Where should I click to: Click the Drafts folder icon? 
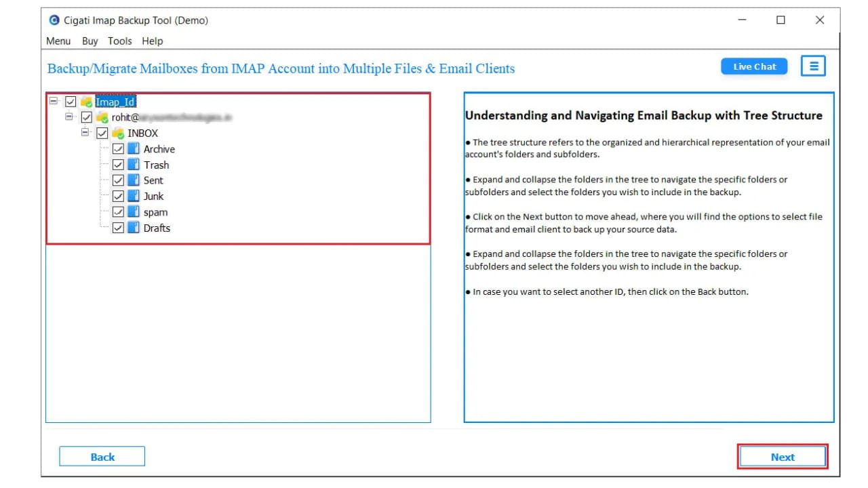134,228
